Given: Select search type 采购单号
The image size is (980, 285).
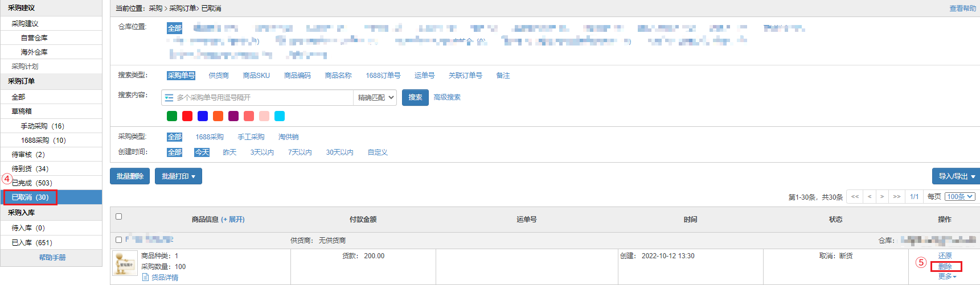Looking at the screenshot, I should 181,76.
